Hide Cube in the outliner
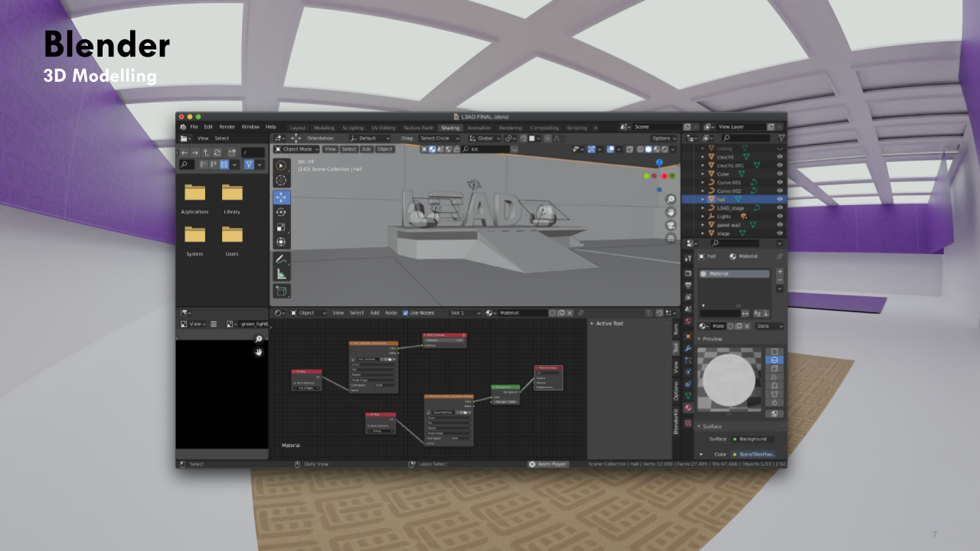The image size is (980, 551). (x=779, y=174)
